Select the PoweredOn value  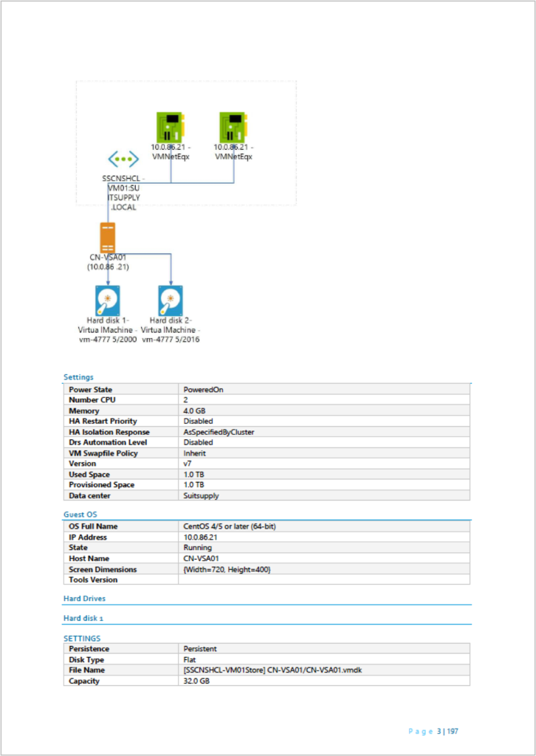(204, 389)
